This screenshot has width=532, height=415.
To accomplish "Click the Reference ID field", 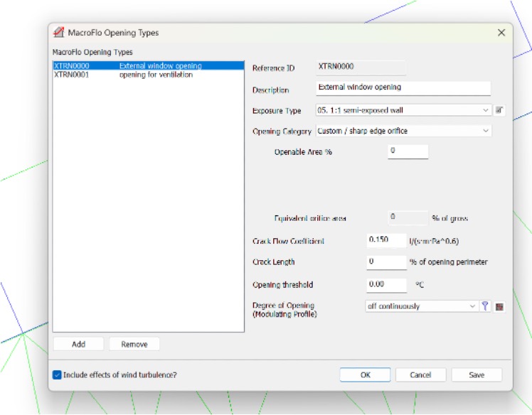I will tap(361, 67).
